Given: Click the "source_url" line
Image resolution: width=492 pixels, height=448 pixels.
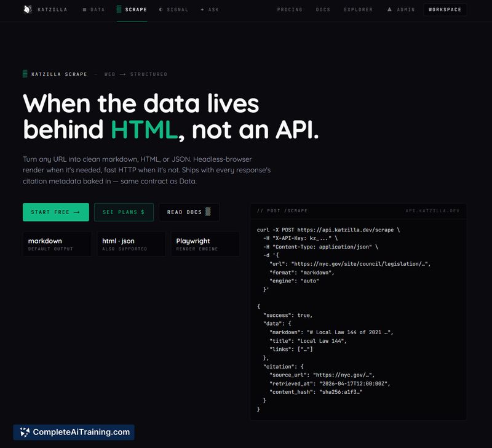Looking at the screenshot, I should (x=322, y=375).
